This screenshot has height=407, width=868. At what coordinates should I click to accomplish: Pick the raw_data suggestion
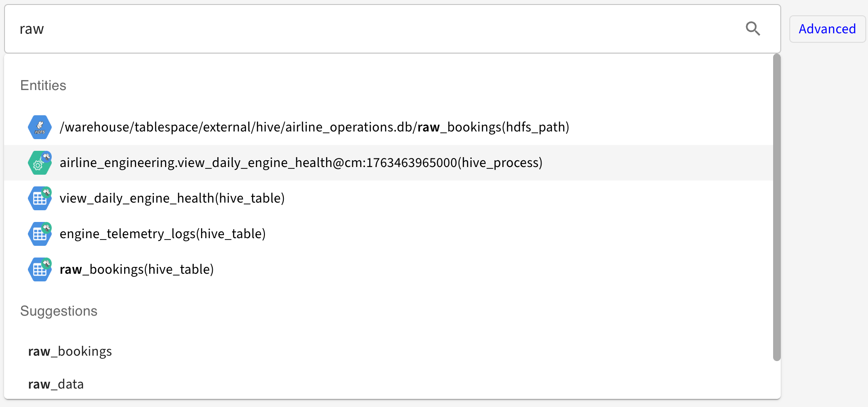coord(56,384)
